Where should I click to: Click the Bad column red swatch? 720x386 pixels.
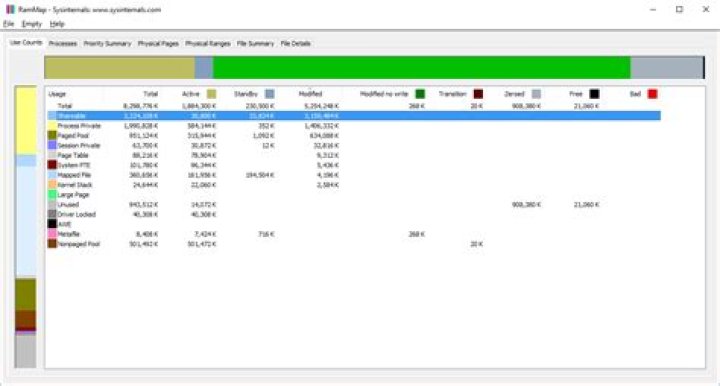pos(652,94)
